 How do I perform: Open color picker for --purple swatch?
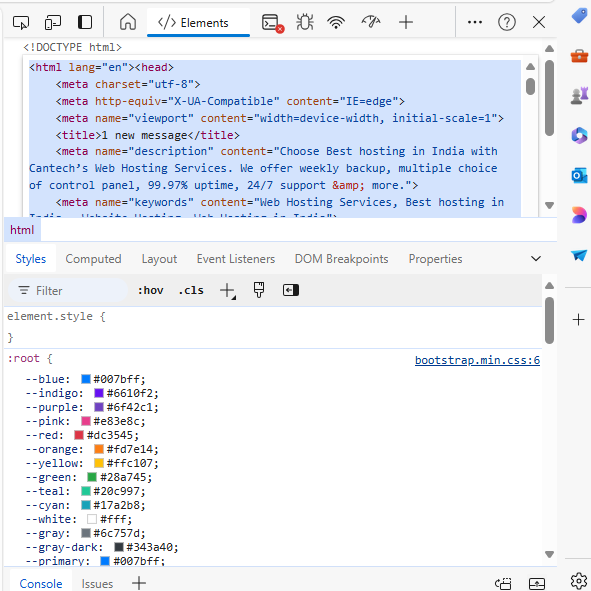[x=99, y=407]
